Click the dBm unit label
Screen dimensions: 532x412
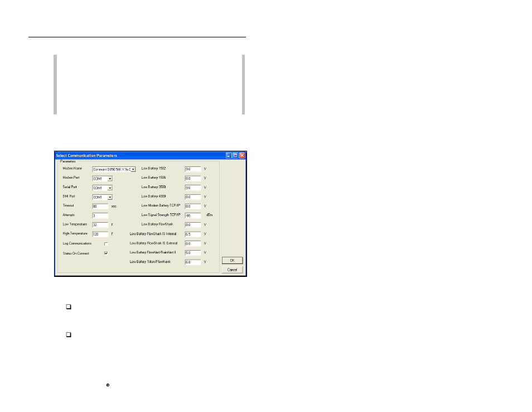(209, 215)
